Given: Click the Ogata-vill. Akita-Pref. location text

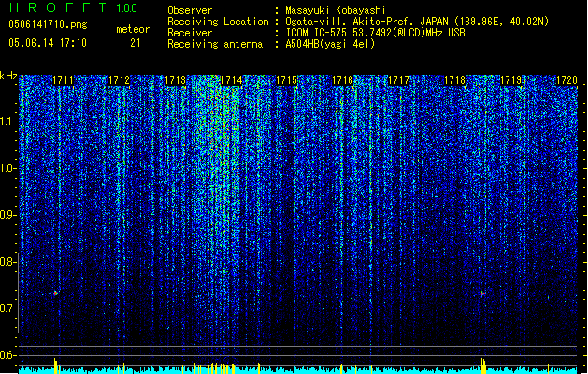Looking at the screenshot, I should click(x=417, y=22).
